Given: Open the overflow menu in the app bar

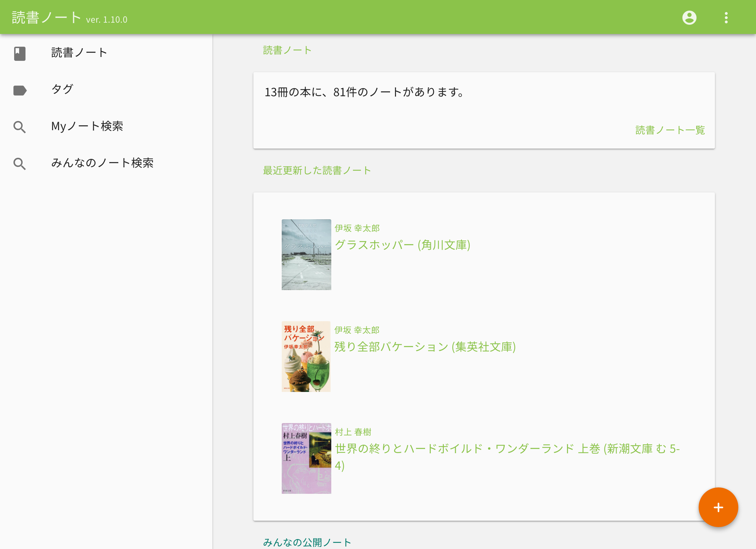Looking at the screenshot, I should [726, 17].
